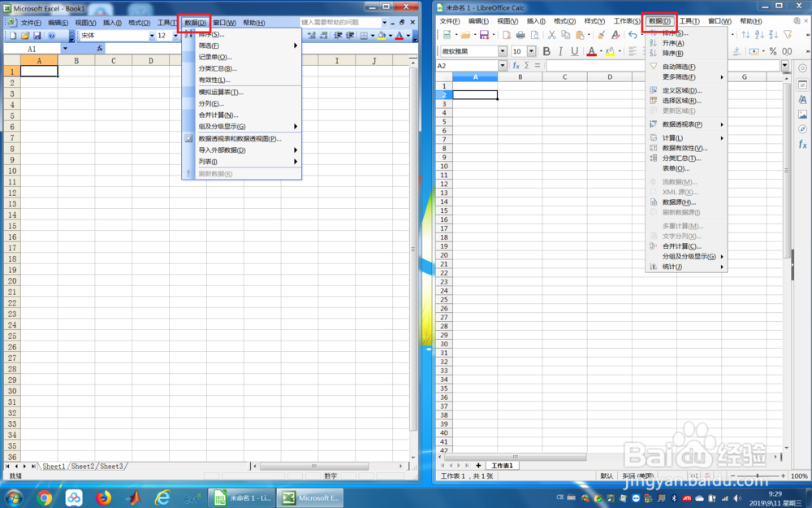Screen dimensions: 812x508
Task: Click LibreOffice AutoFilter funnel toolbar icon
Action: coord(788,35)
